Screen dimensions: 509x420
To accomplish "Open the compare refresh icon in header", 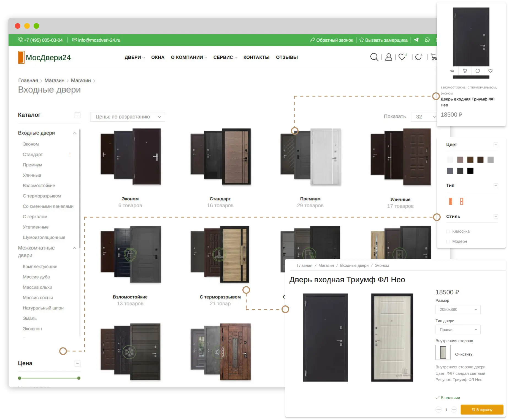I will pos(419,57).
